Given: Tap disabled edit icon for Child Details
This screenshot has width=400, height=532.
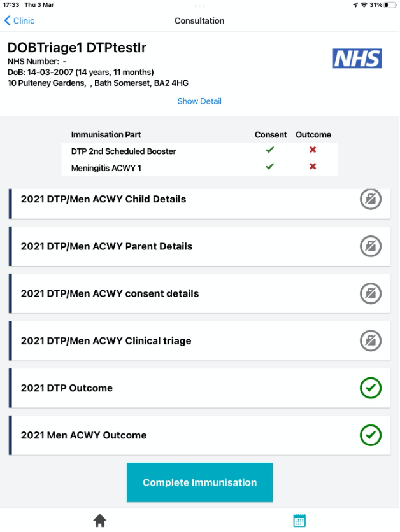Looking at the screenshot, I should coord(370,199).
